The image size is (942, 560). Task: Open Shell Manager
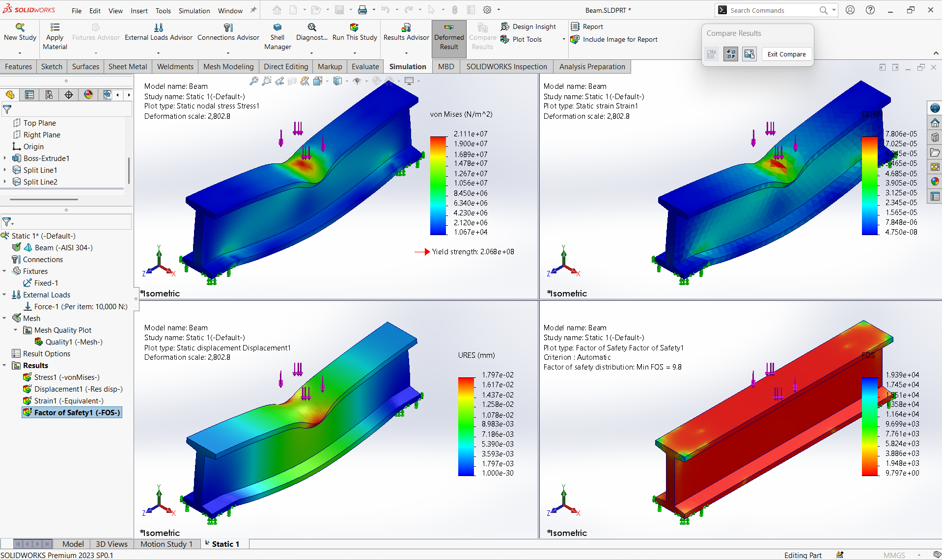click(277, 37)
